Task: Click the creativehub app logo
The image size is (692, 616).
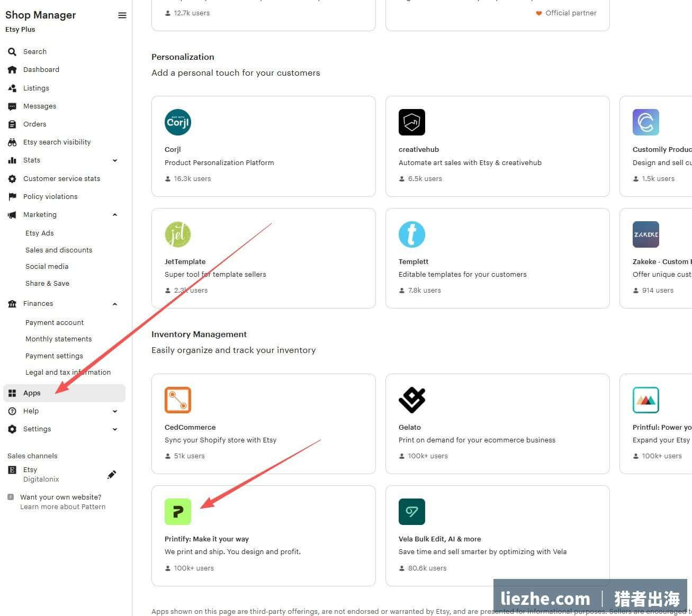Action: tap(412, 122)
